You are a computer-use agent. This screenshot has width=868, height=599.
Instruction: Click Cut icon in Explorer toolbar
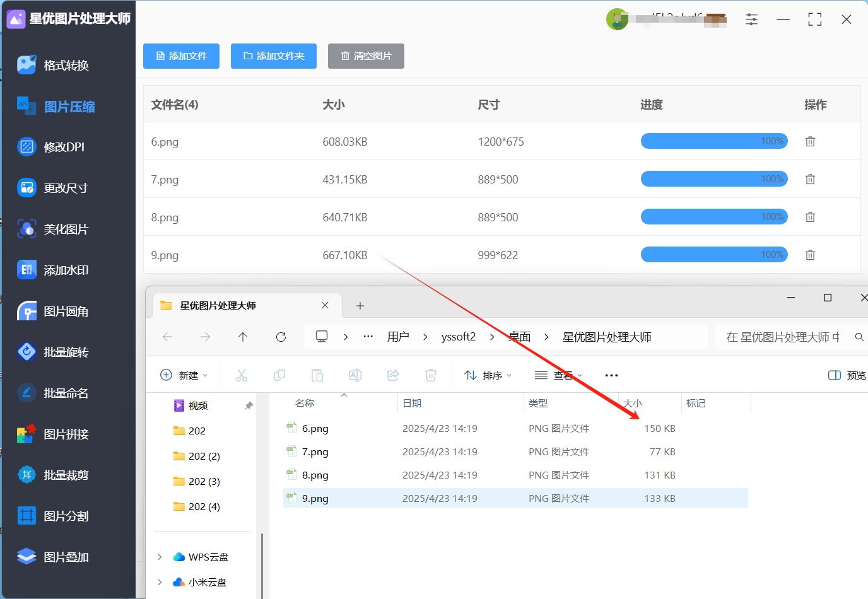coord(242,375)
